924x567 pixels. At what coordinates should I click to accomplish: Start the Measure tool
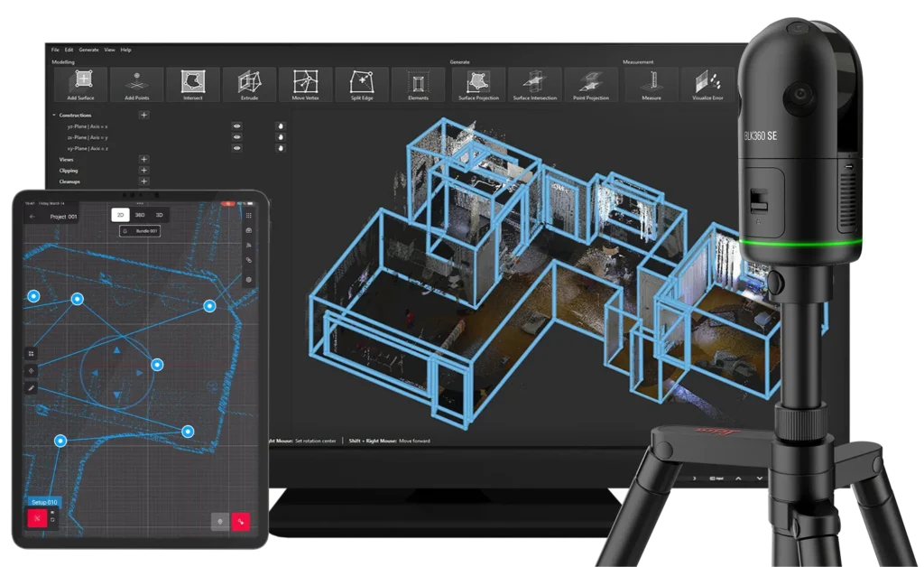tap(651, 84)
